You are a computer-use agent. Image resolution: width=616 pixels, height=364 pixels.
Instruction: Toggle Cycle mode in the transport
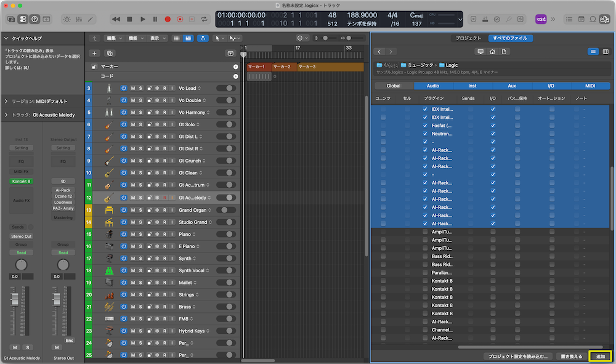[204, 19]
